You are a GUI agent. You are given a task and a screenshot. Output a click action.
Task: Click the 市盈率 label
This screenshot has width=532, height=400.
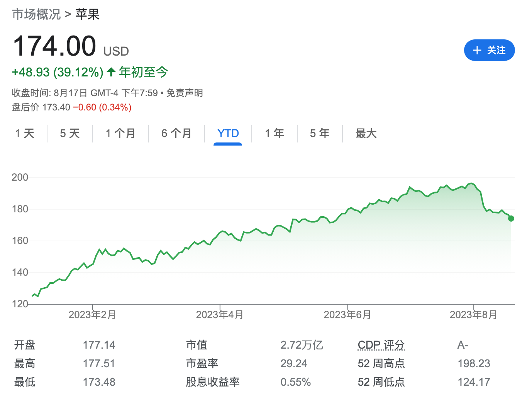202,363
